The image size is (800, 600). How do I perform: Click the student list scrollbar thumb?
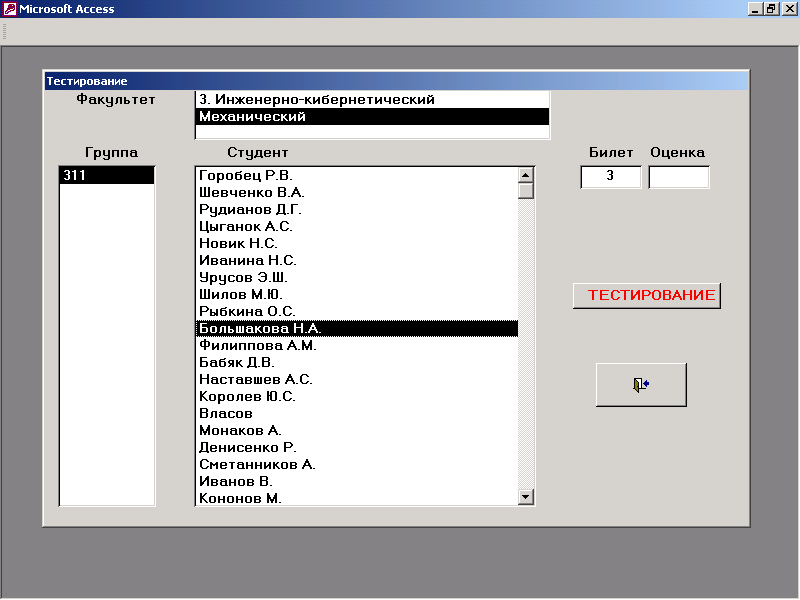pyautogui.click(x=526, y=191)
